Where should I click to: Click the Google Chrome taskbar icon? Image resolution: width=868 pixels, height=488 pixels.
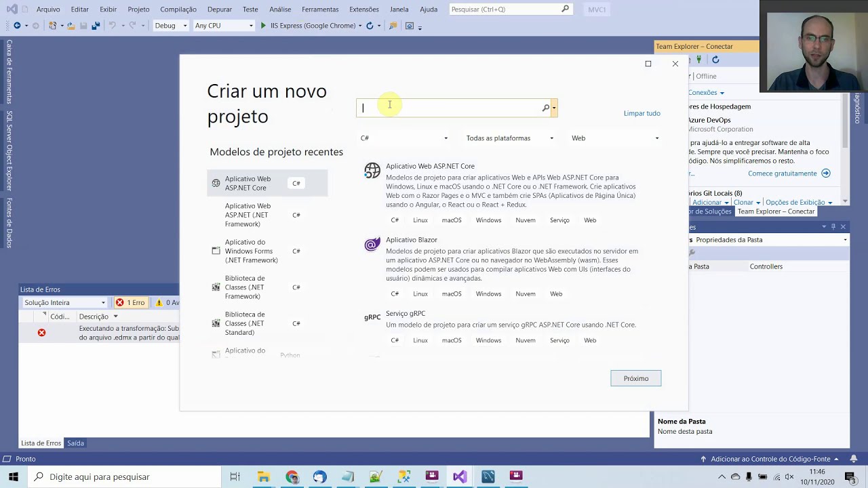pos(292,476)
